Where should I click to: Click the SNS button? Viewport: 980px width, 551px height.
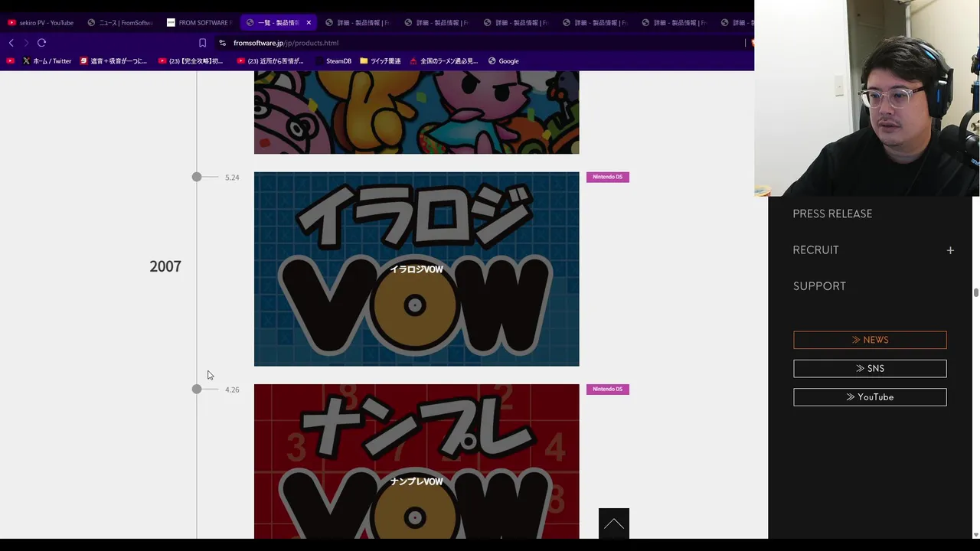click(870, 368)
